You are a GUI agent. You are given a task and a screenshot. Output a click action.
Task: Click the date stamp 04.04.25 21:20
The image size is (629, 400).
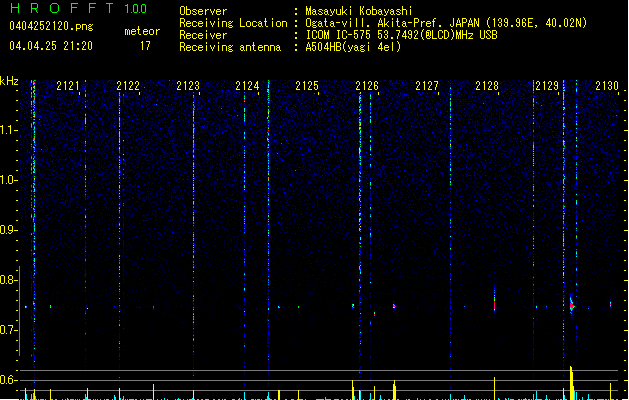coord(51,46)
